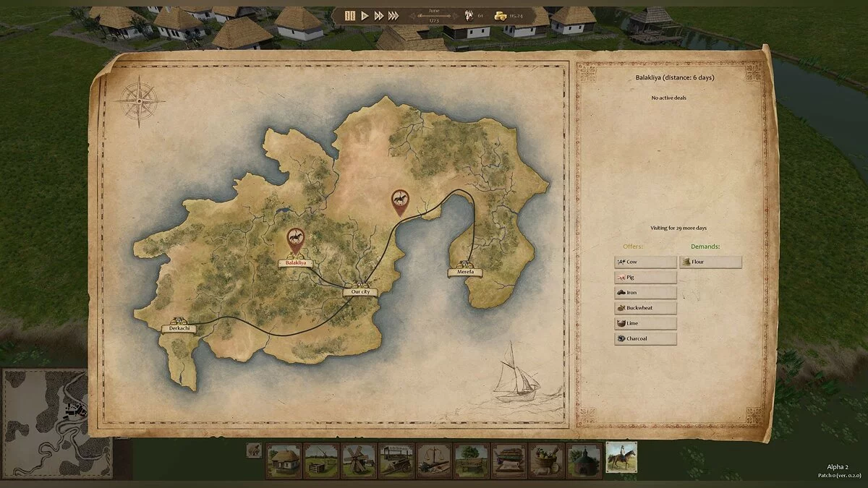Viewport: 868px width, 488px height.
Task: Set game speed to triple fast-forward
Action: click(393, 15)
